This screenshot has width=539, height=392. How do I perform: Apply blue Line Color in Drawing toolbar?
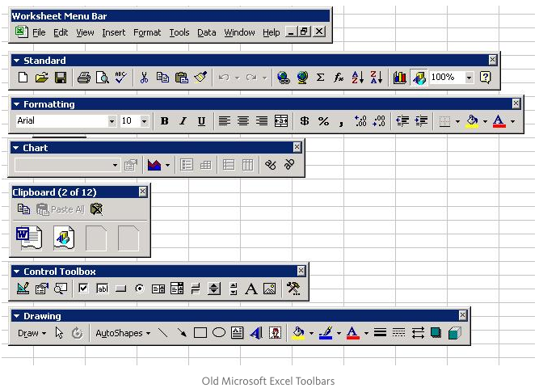point(325,333)
